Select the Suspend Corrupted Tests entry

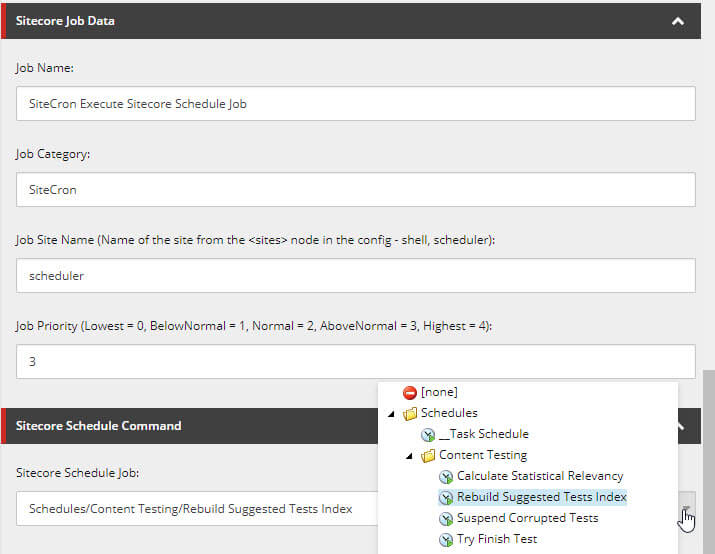(527, 519)
